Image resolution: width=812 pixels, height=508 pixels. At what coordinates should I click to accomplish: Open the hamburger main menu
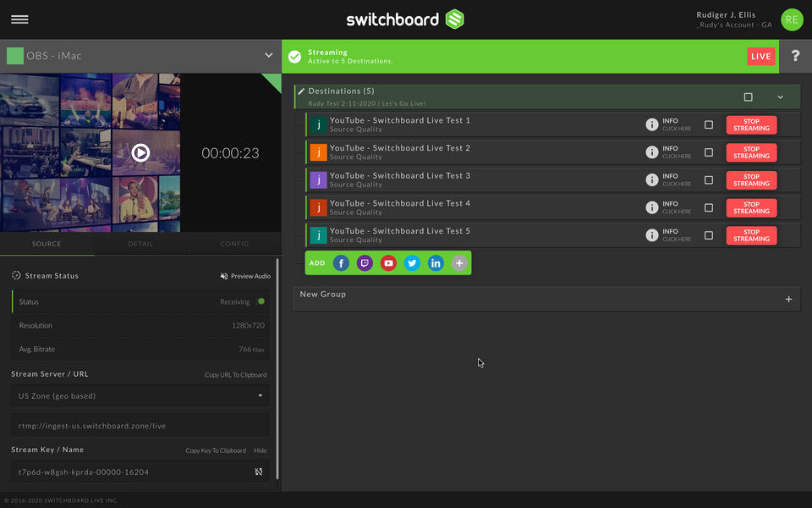[x=19, y=19]
